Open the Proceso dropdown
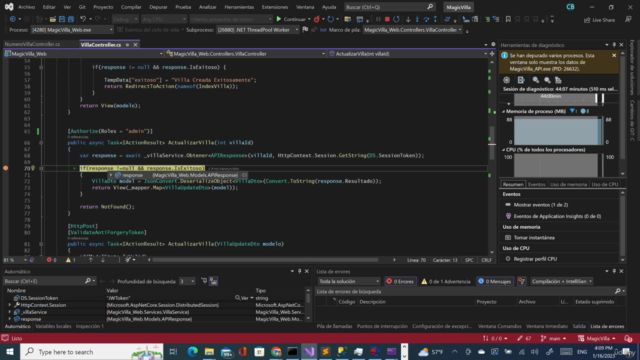This screenshot has width=640, height=360. coord(73,30)
